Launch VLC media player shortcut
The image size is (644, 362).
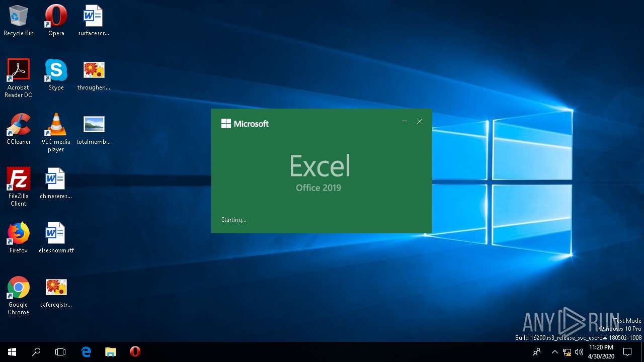click(x=56, y=132)
